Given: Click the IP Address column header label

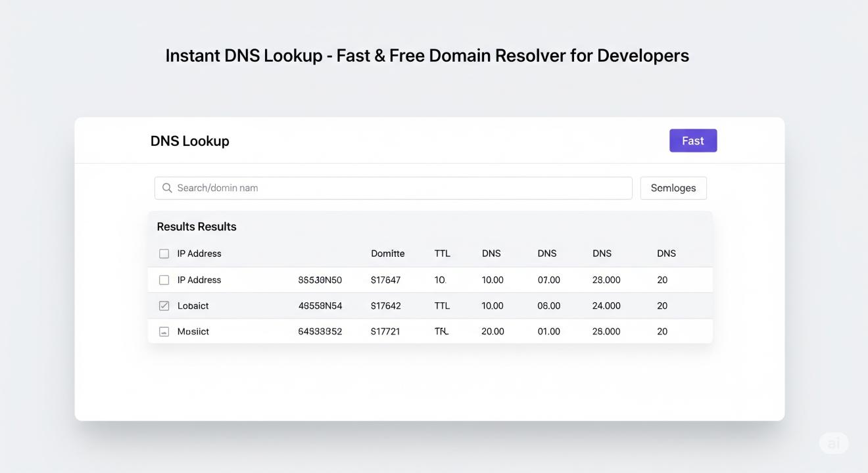Looking at the screenshot, I should [x=199, y=254].
